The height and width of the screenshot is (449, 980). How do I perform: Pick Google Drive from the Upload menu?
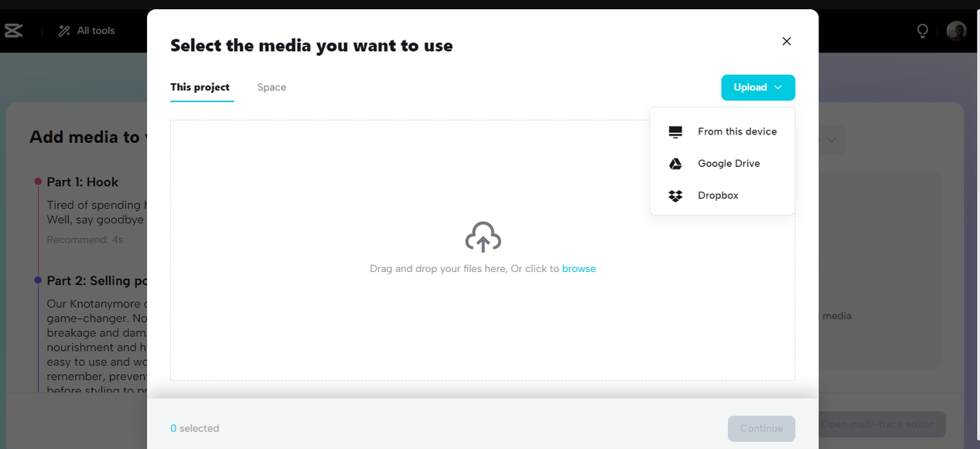[729, 163]
